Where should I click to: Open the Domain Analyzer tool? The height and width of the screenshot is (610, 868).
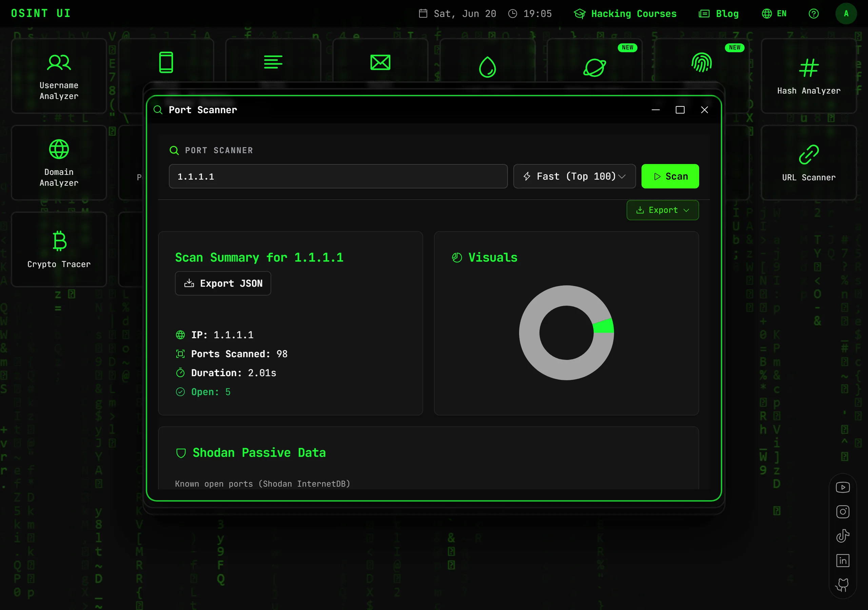click(x=59, y=163)
